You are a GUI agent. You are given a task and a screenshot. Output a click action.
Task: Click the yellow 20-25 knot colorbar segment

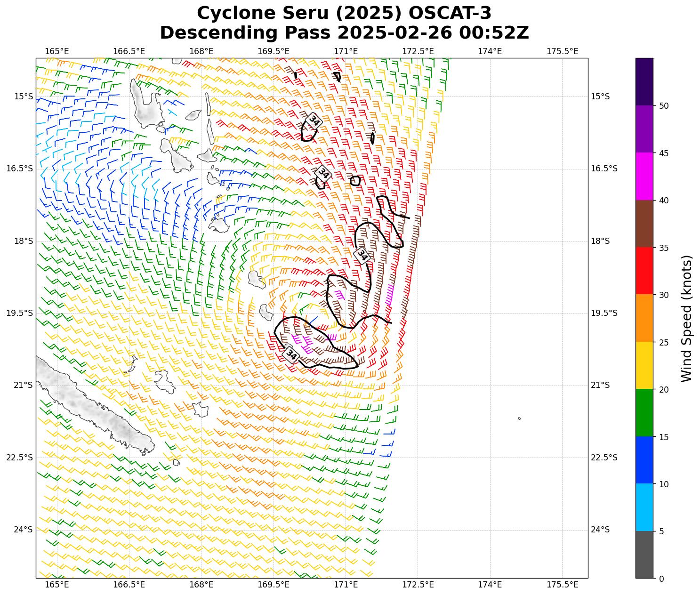pos(644,365)
